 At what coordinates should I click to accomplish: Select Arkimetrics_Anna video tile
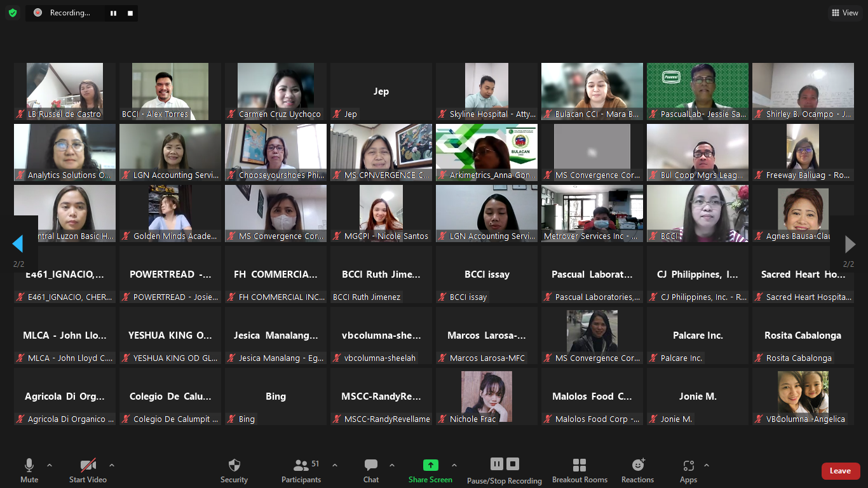click(x=487, y=152)
